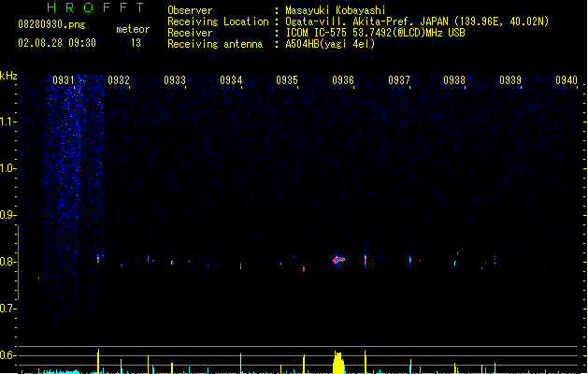The image size is (588, 374).
Task: Click the 0937 time marker
Action: point(399,80)
